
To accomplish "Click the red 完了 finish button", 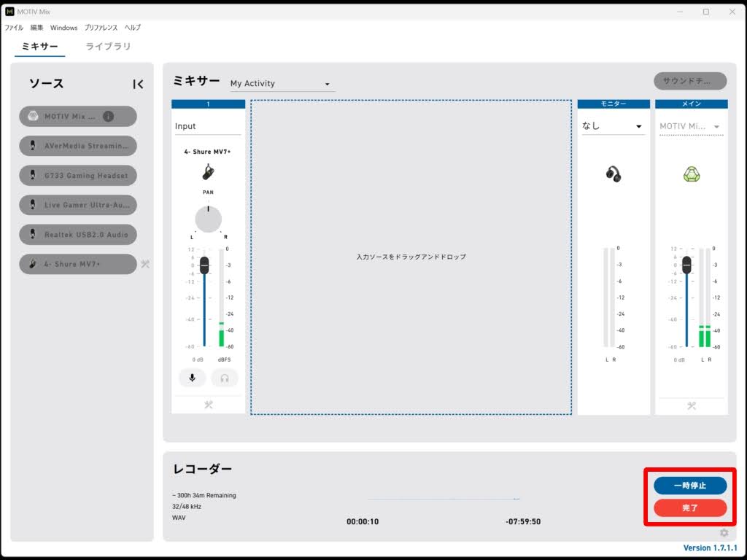I will [x=690, y=507].
